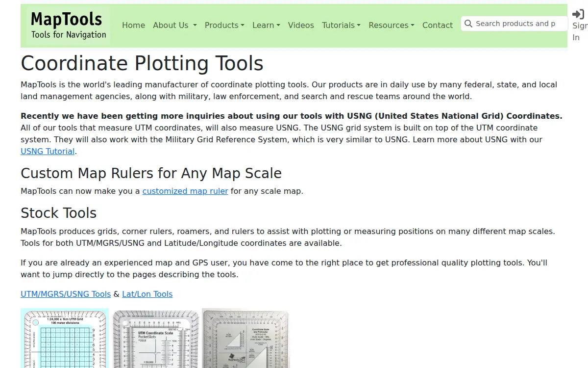588x368 pixels.
Task: Open the Home page
Action: click(133, 25)
